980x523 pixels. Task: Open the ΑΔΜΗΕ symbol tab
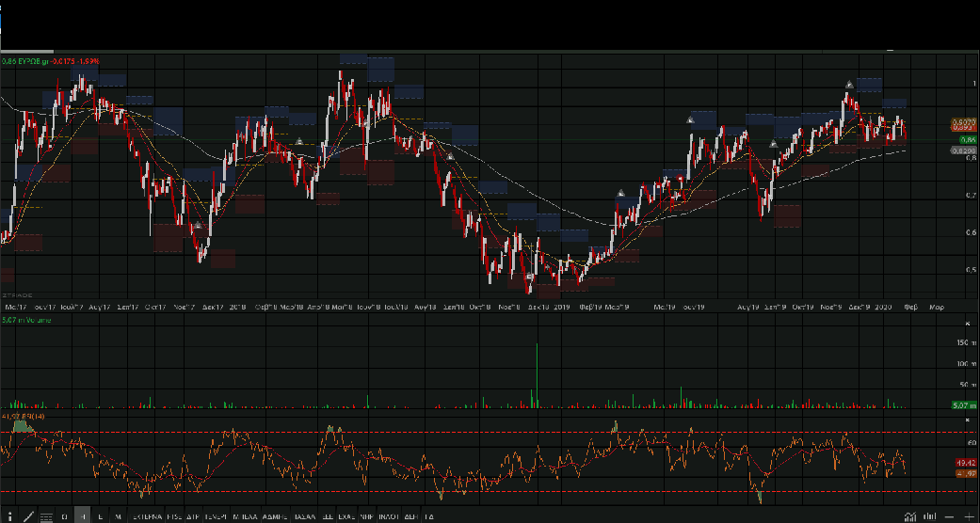275,516
